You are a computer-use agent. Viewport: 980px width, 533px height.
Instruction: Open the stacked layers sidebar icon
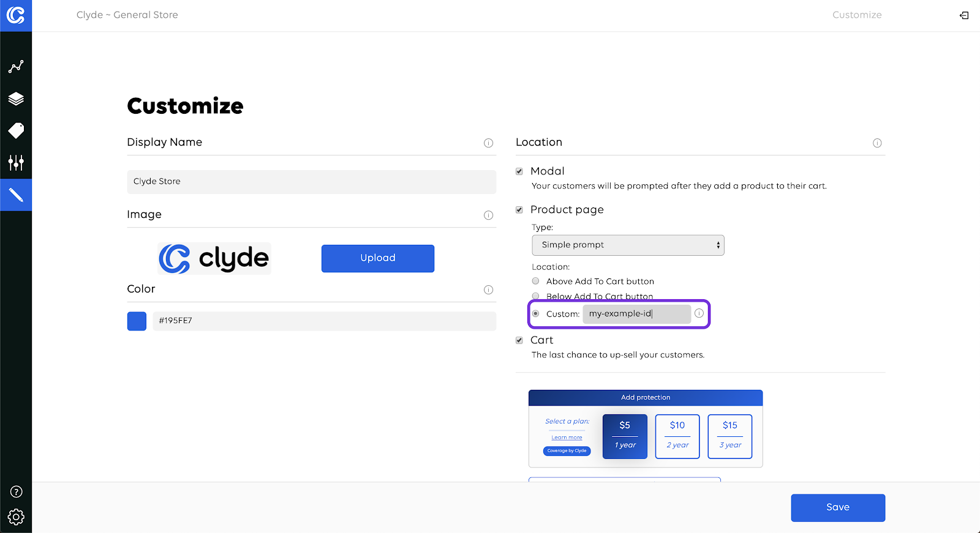[x=16, y=99]
